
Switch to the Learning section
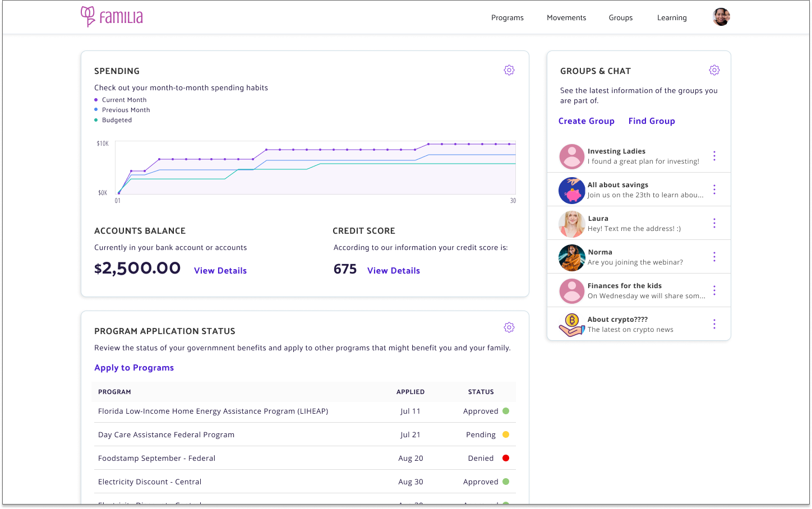671,18
